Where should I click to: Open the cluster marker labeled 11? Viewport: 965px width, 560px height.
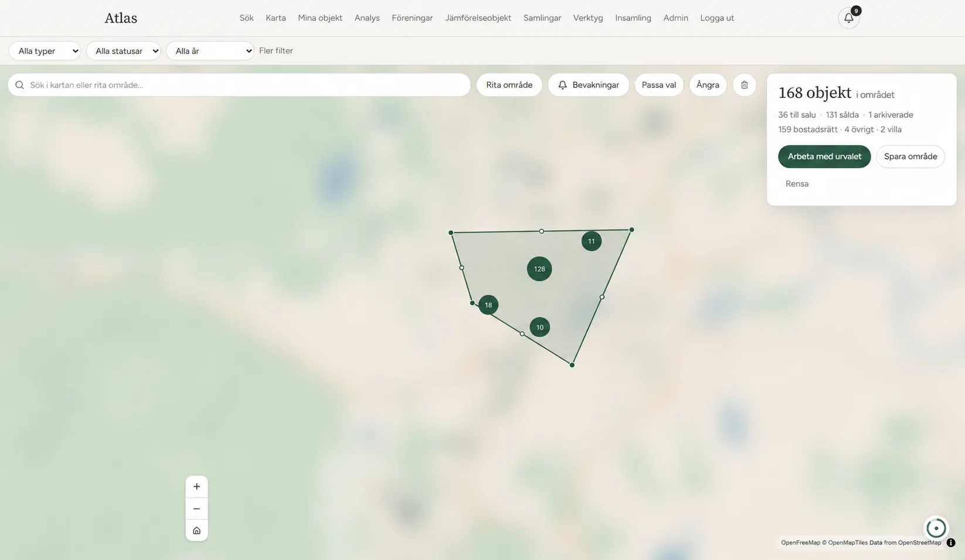pos(592,241)
